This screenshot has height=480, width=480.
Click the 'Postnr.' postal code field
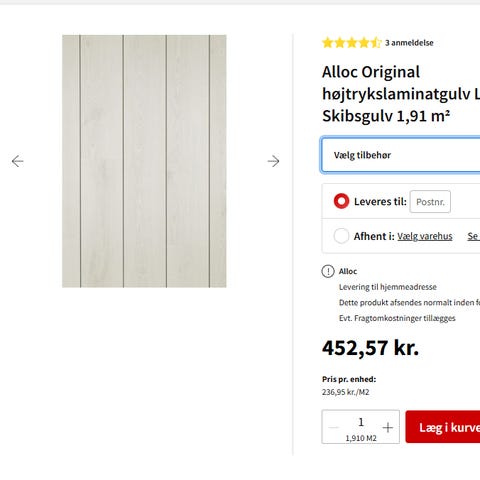(430, 202)
